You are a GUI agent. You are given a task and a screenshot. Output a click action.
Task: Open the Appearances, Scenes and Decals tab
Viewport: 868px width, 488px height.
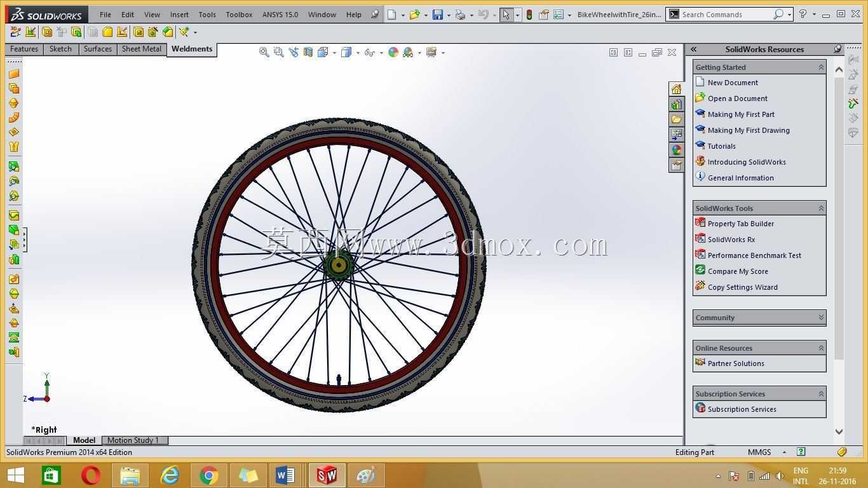point(676,150)
